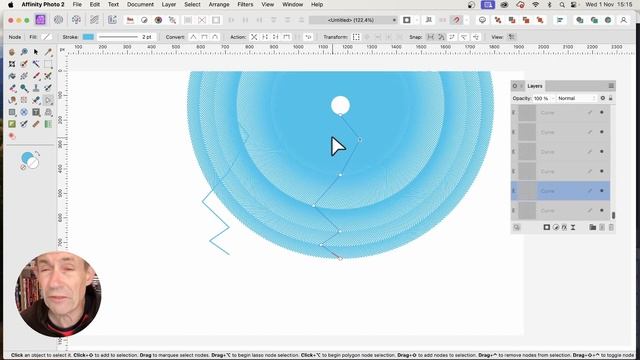
Task: Toggle the last Snap option icon
Action: pyautogui.click(x=476, y=37)
